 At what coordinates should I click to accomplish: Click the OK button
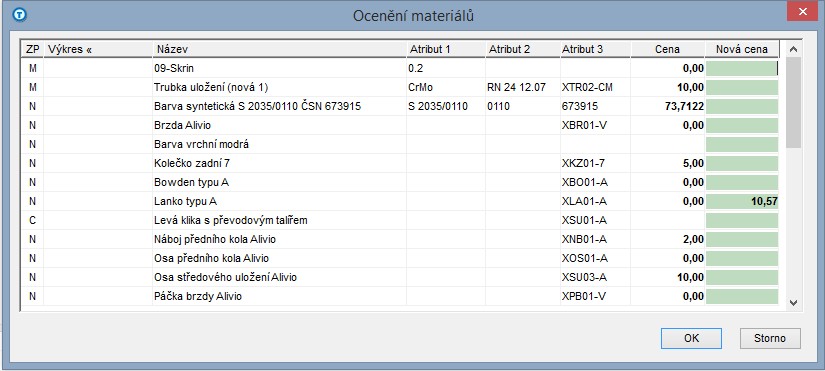coord(691,338)
